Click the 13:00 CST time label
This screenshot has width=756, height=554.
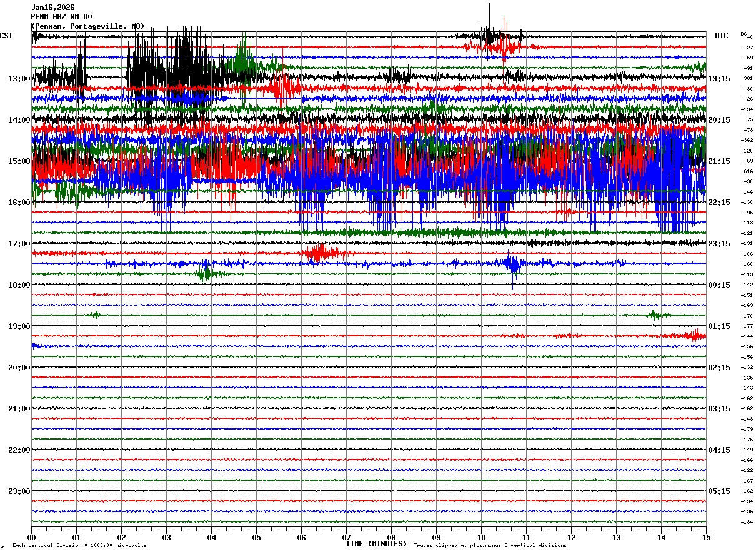[19, 79]
